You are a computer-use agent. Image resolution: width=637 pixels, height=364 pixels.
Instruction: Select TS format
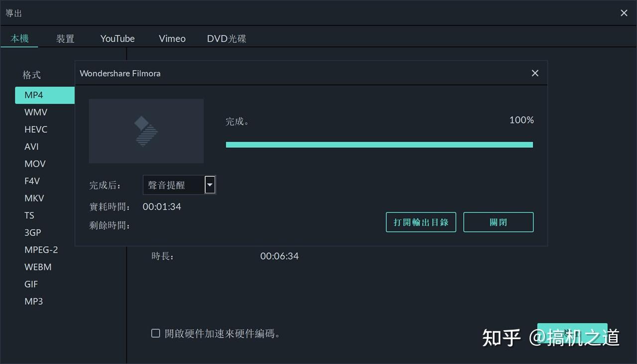click(29, 215)
